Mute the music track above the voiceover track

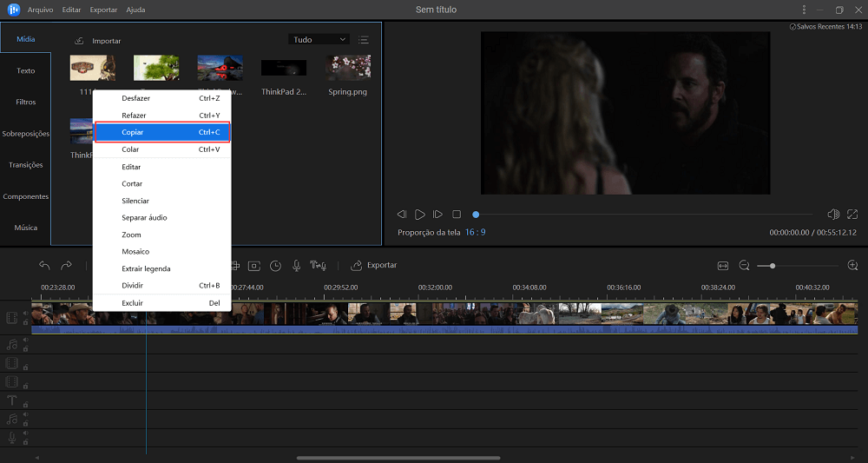click(x=25, y=414)
